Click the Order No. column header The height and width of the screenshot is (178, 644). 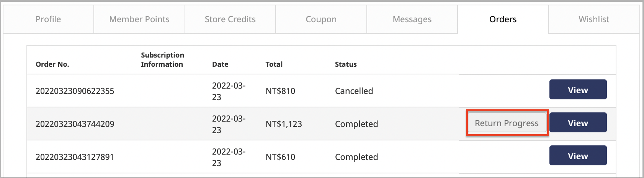click(52, 64)
